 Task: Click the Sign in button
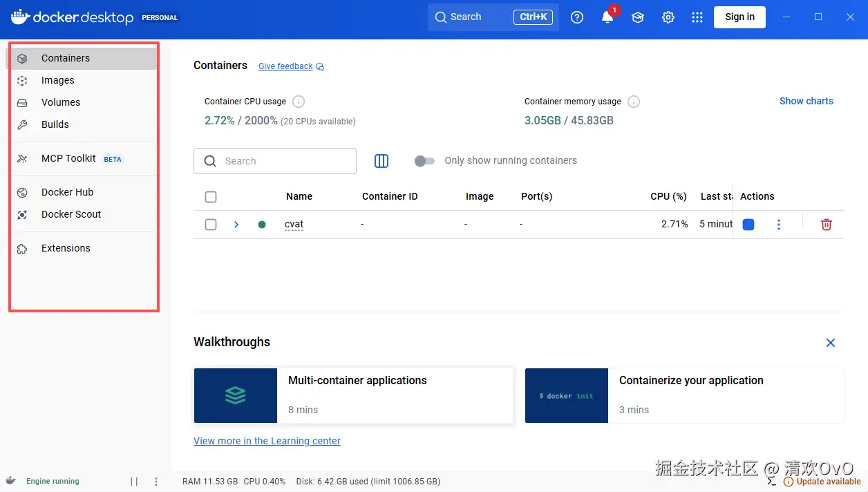pyautogui.click(x=739, y=17)
